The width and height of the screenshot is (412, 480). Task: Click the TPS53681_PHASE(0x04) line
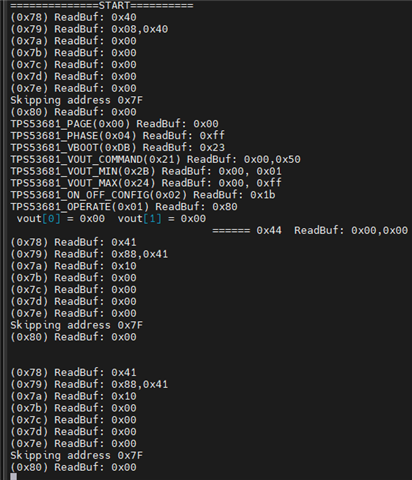(118, 135)
